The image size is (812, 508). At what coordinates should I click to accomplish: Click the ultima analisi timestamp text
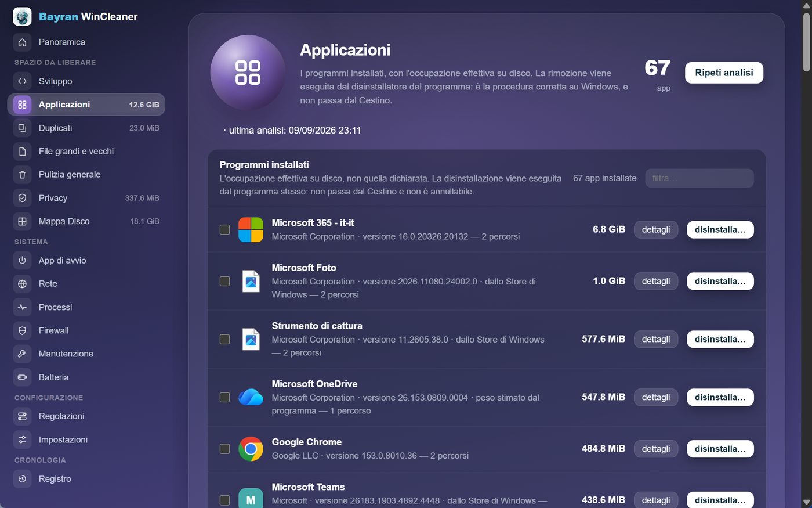(x=292, y=131)
